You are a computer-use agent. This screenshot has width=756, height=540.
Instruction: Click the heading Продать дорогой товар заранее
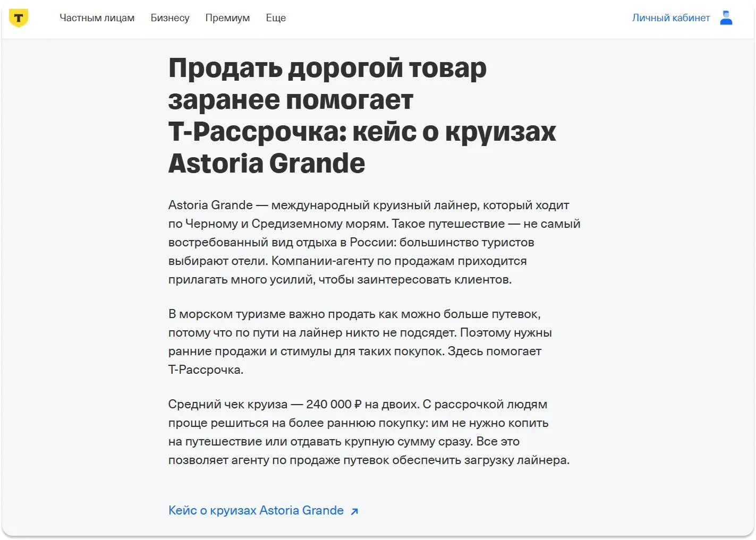pyautogui.click(x=362, y=115)
